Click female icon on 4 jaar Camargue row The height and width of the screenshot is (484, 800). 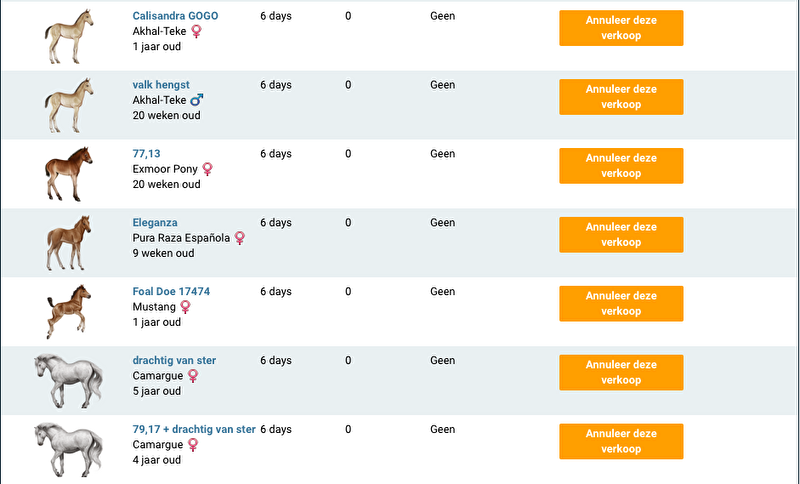coord(193,445)
